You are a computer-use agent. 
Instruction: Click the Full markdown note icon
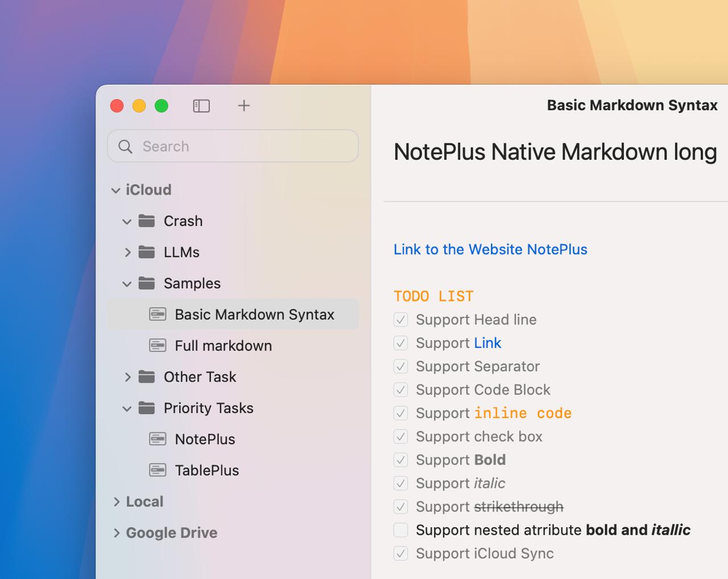(158, 345)
